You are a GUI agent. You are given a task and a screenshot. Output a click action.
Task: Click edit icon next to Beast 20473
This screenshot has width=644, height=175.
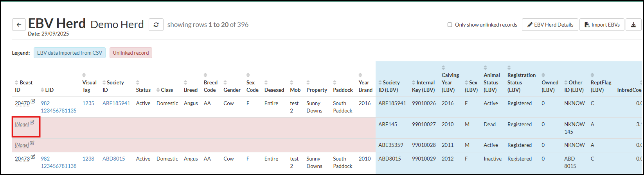pos(33,157)
